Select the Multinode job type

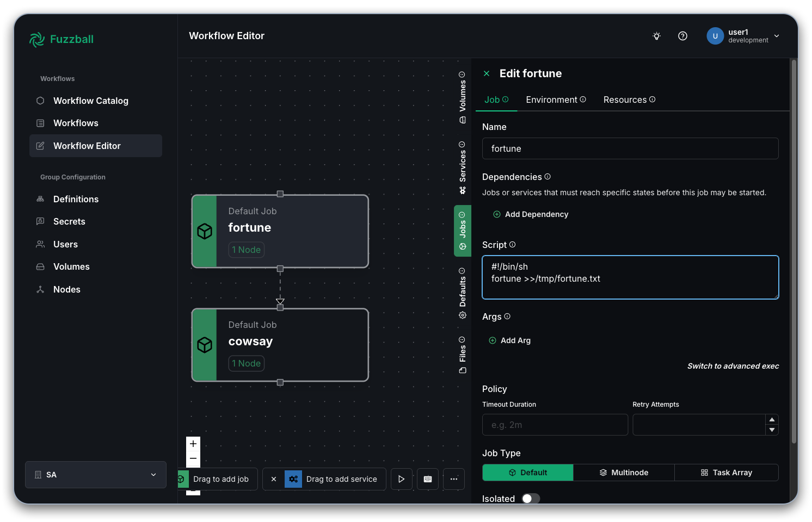[x=624, y=473]
